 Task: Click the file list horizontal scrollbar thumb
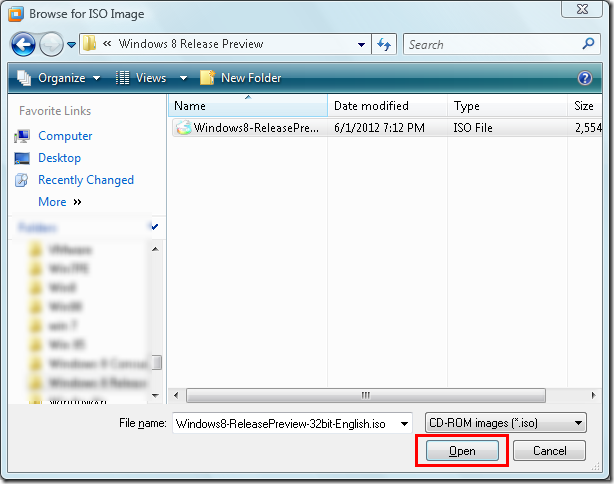coord(366,396)
